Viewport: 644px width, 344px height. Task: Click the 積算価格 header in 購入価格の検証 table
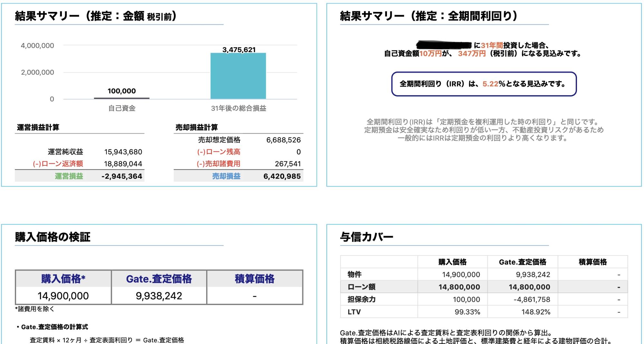pos(255,279)
